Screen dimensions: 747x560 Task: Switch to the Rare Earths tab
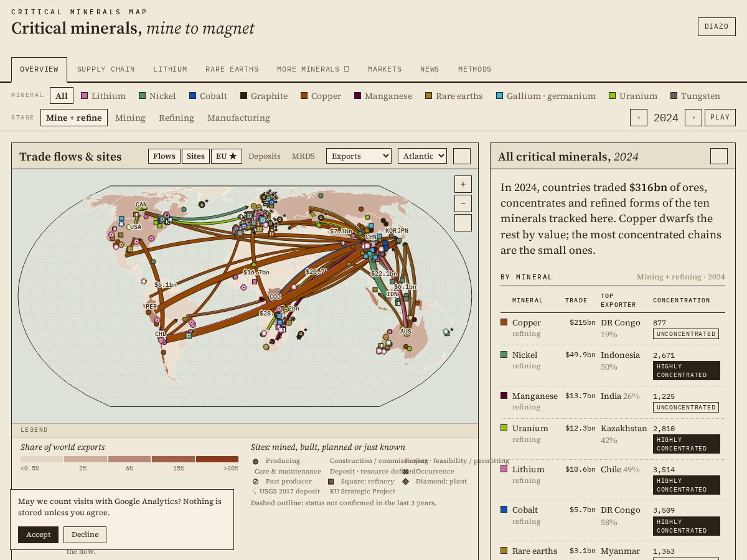click(232, 69)
